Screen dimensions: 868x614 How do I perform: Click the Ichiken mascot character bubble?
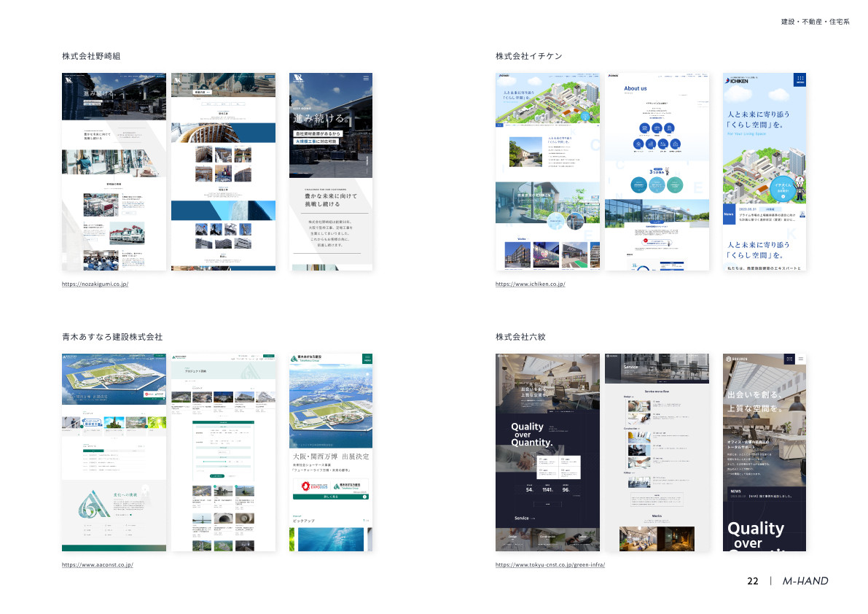click(x=783, y=188)
